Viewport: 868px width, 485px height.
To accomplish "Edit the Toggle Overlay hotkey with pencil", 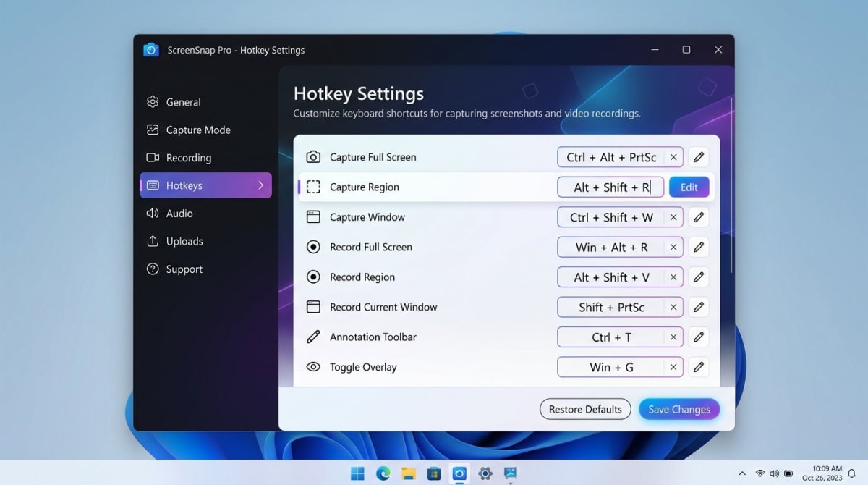I will click(698, 367).
